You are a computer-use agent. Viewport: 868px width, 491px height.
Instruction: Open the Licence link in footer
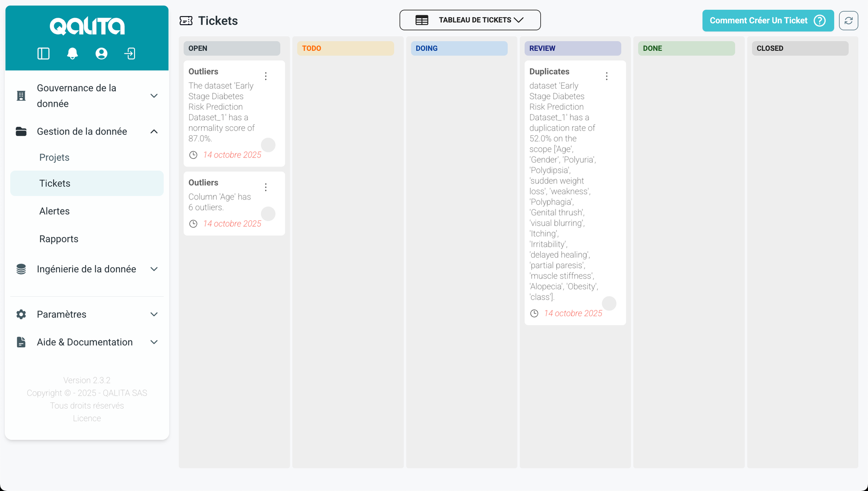[x=87, y=418]
